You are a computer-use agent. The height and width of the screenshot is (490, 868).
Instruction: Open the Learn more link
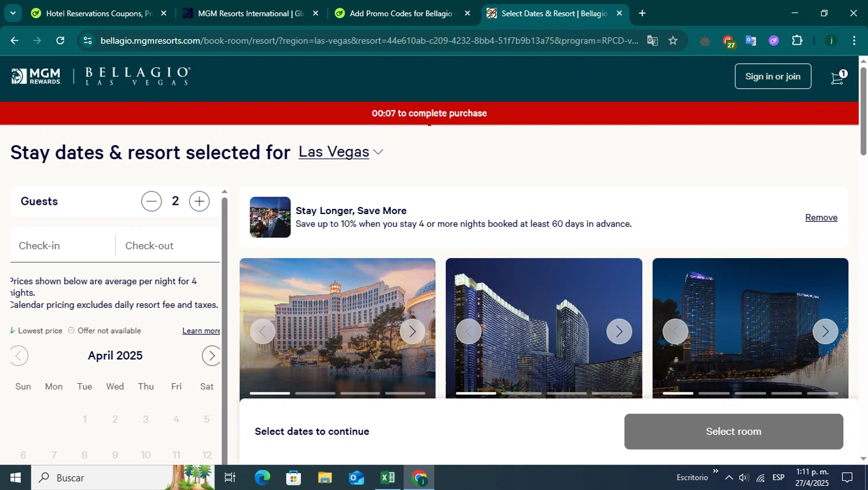tap(201, 331)
